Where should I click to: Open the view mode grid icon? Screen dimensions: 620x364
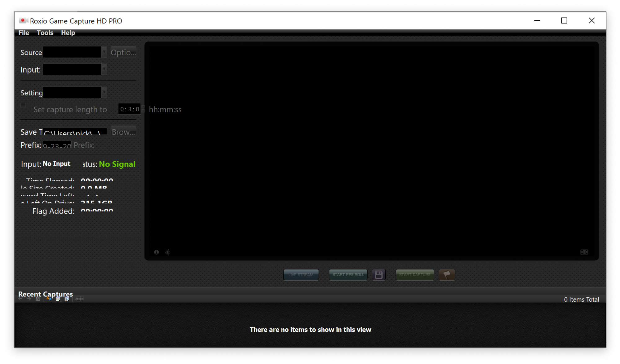(58, 299)
